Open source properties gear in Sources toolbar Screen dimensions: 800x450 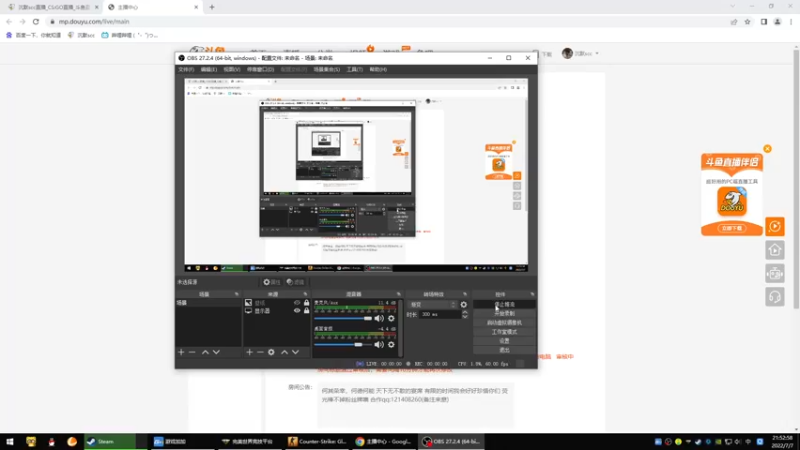pyautogui.click(x=271, y=352)
